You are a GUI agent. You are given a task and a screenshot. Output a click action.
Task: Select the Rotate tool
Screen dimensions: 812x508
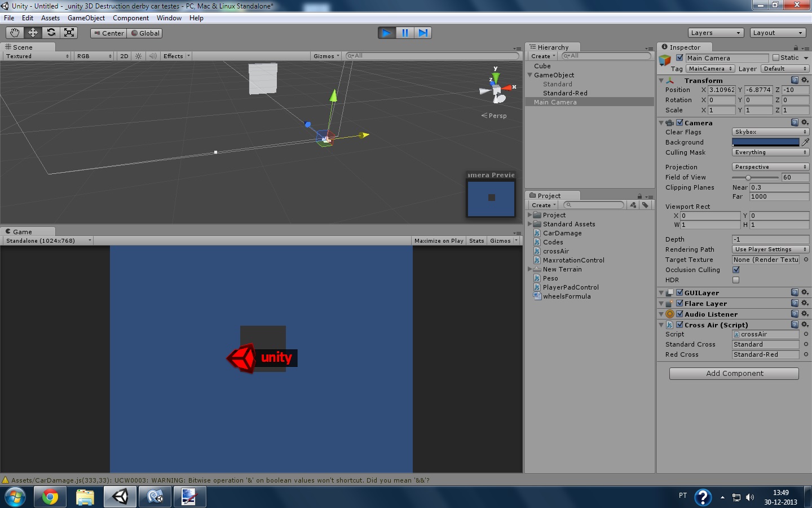(51, 32)
